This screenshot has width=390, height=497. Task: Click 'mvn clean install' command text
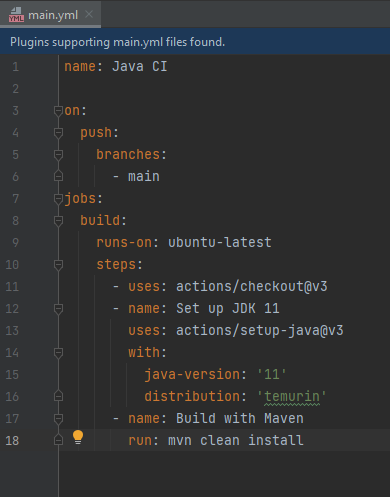tap(236, 440)
